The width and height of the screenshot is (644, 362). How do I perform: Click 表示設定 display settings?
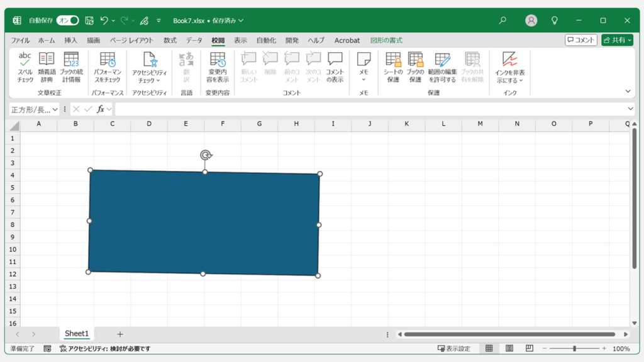coord(454,348)
